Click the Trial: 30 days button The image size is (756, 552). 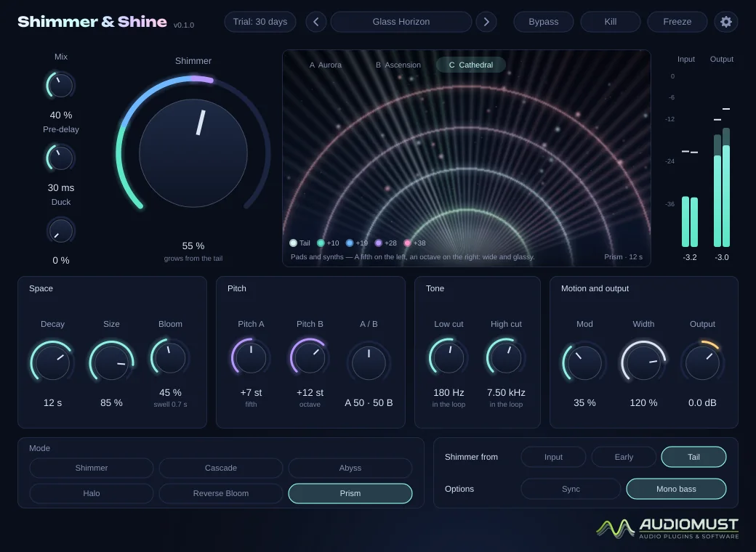pos(260,22)
